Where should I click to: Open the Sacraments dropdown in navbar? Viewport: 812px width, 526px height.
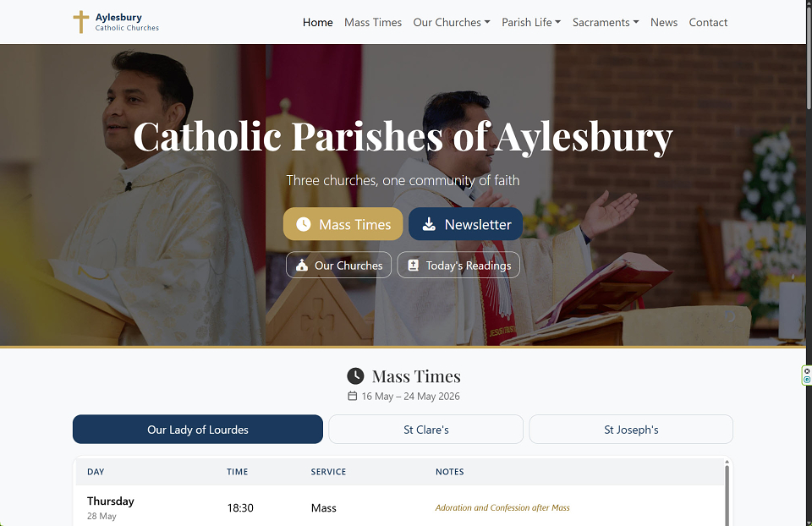(x=606, y=22)
